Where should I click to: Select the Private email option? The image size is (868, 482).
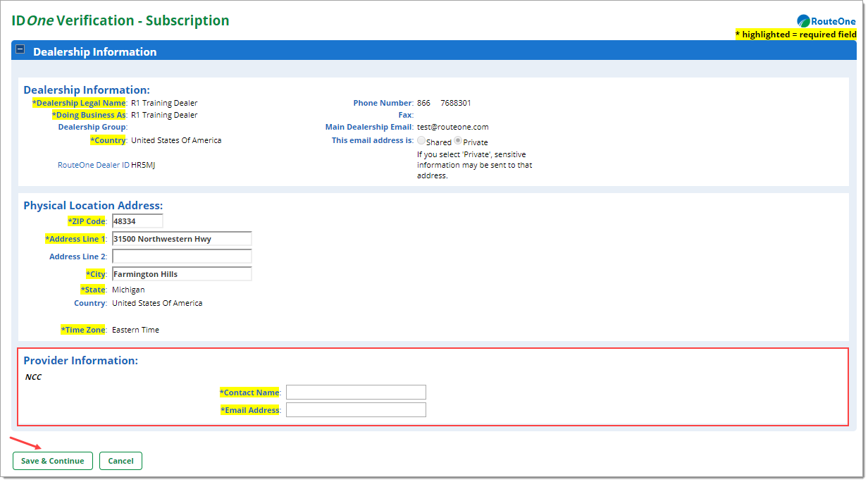point(458,141)
